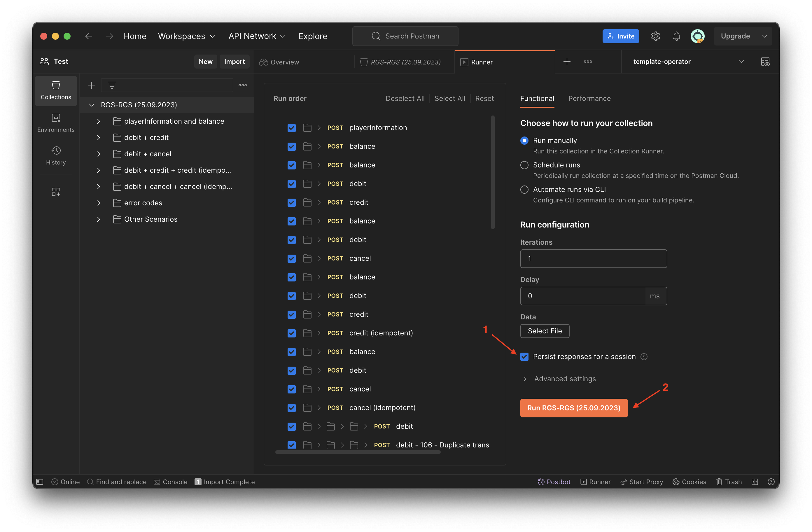The image size is (812, 532).
Task: Click the Select File button
Action: click(545, 331)
